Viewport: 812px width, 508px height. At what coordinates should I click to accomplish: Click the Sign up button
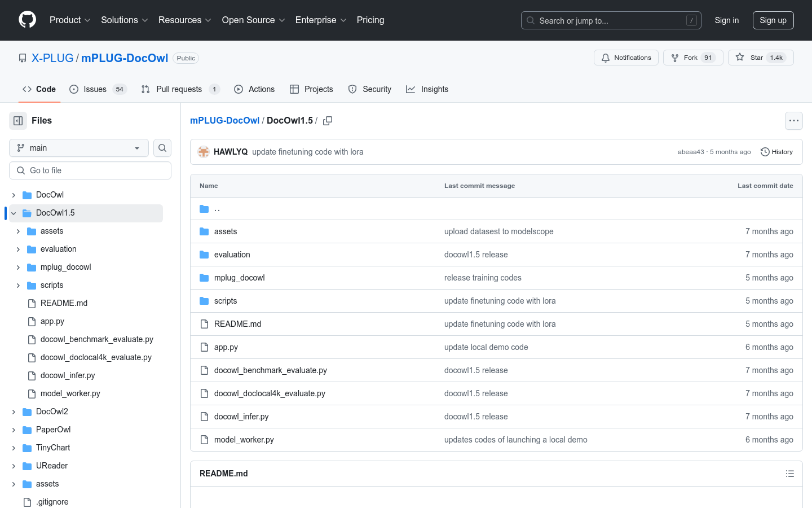[773, 20]
